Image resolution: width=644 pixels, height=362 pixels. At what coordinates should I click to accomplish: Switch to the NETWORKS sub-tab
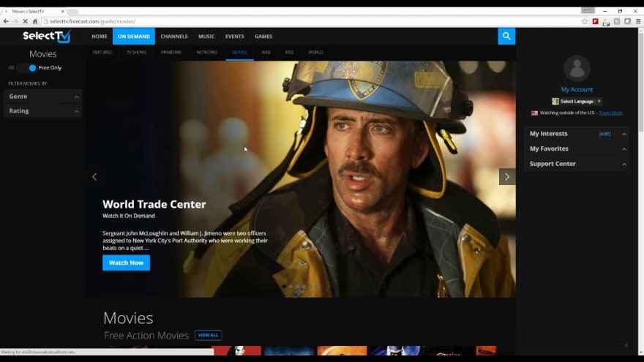pos(207,53)
